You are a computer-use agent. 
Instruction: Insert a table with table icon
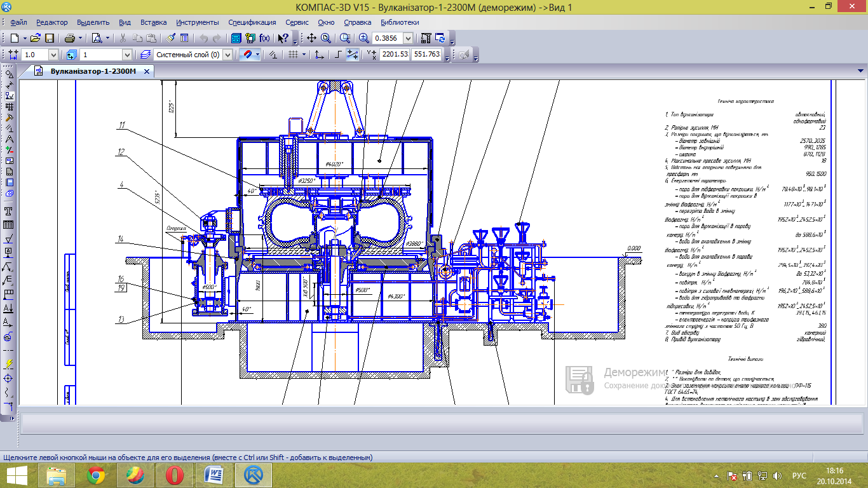tap(10, 224)
